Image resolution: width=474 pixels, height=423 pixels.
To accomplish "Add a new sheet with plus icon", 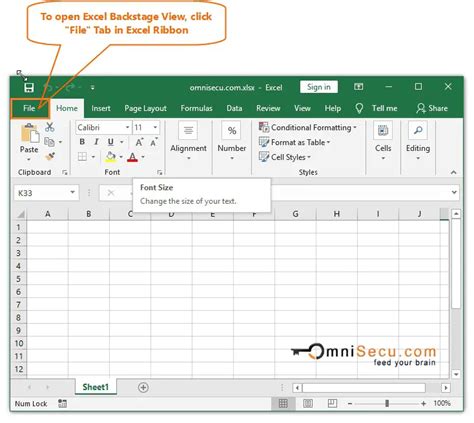I will coord(143,387).
